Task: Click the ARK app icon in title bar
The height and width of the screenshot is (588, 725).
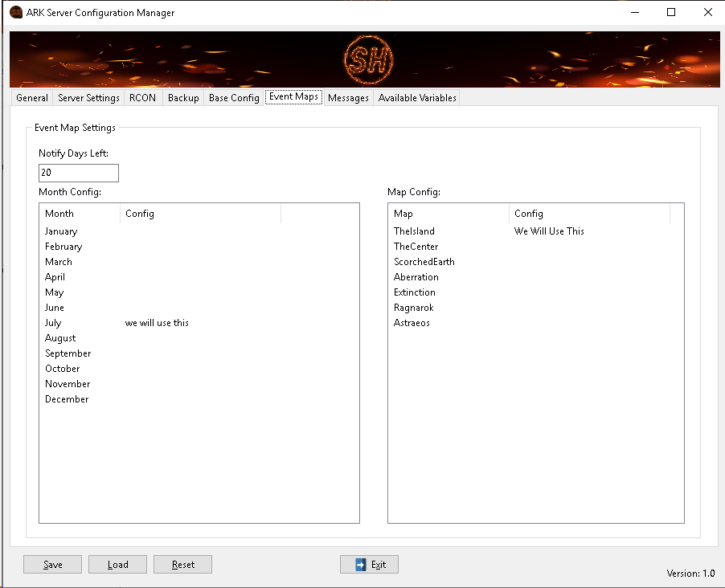Action: click(x=15, y=13)
